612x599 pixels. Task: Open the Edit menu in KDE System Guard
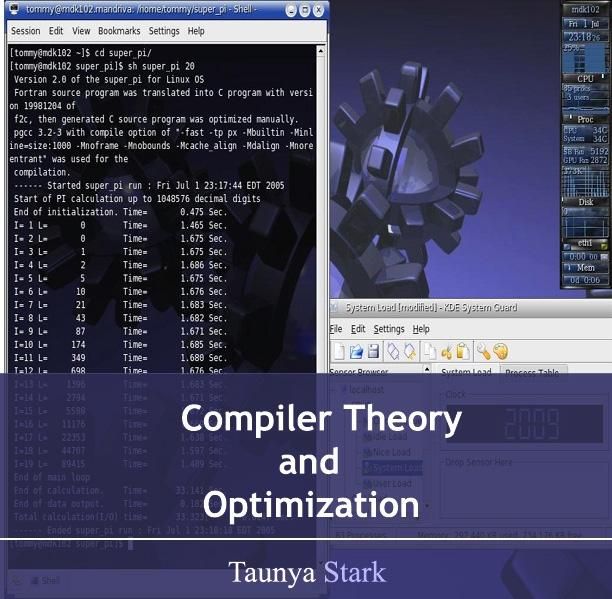click(358, 329)
